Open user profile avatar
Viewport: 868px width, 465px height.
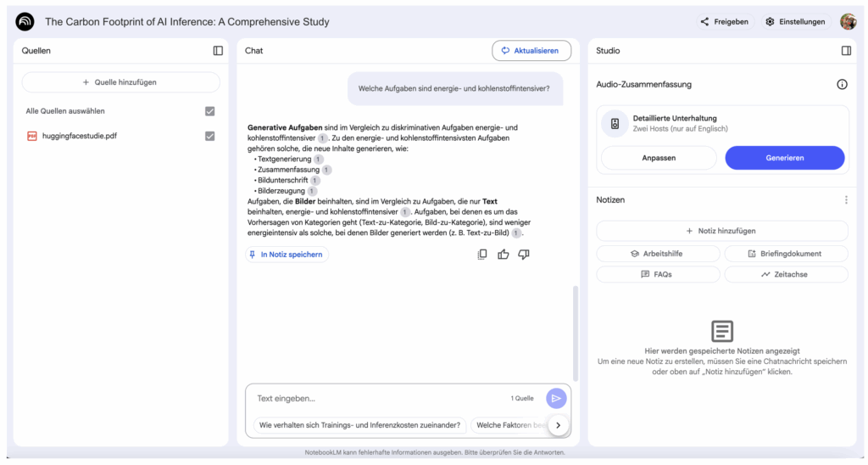click(848, 22)
